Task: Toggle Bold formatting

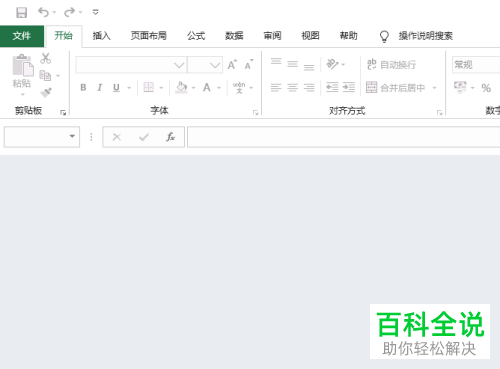Action: [83, 88]
